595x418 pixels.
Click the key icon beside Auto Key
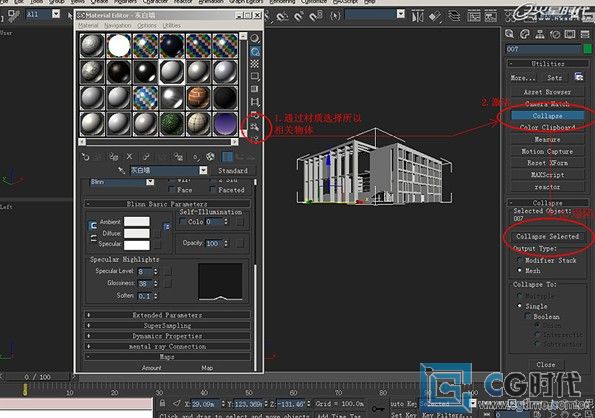(377, 409)
